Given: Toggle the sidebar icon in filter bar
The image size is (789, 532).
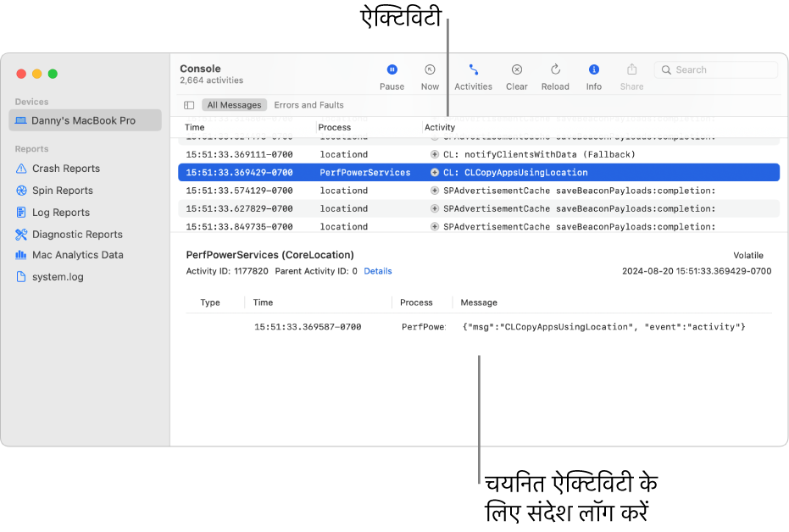Looking at the screenshot, I should point(189,105).
